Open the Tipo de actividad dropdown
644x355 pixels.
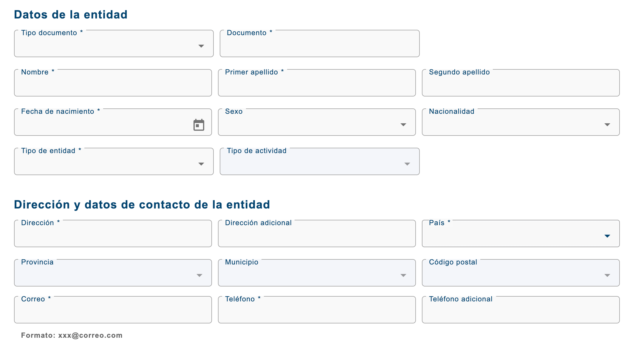coord(407,164)
